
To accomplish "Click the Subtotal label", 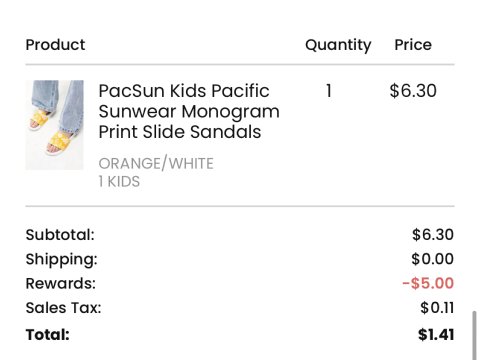I will coord(60,235).
